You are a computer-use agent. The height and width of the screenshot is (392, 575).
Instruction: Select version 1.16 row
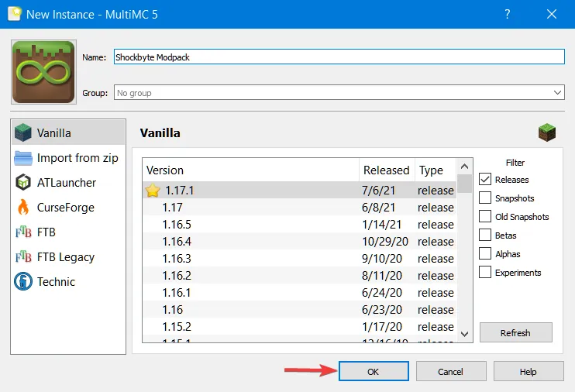[299, 309]
